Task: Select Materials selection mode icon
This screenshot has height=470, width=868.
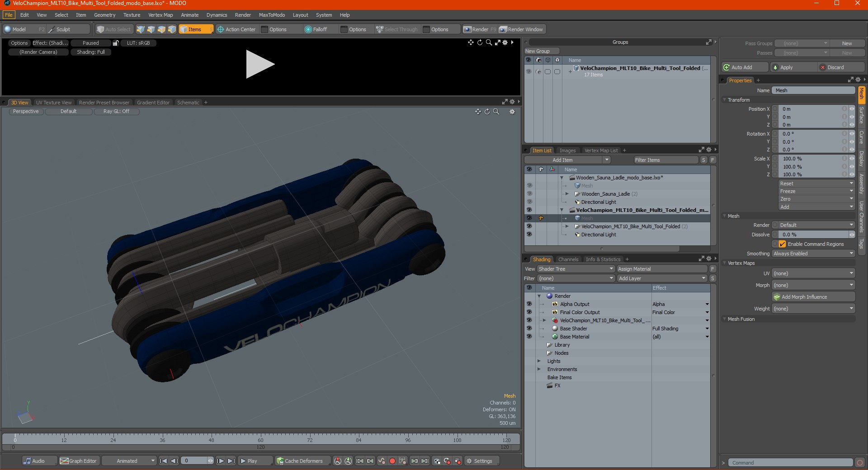Action: tap(172, 29)
